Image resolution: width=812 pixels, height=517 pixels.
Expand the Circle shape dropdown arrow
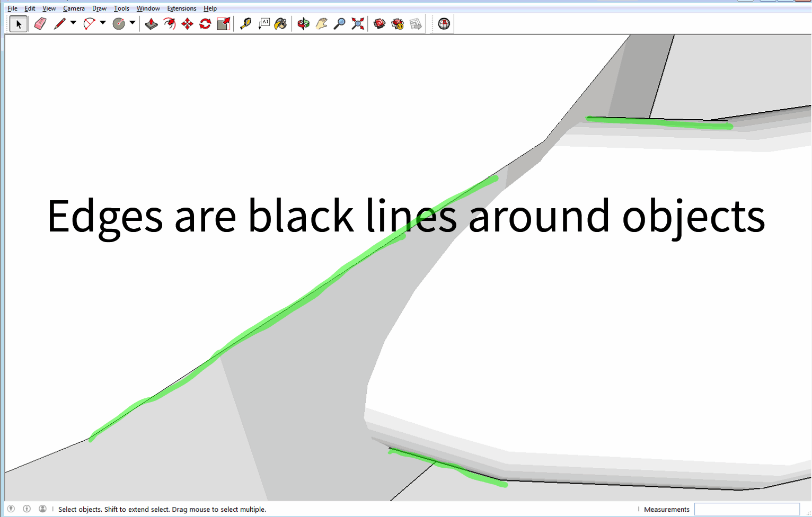133,23
